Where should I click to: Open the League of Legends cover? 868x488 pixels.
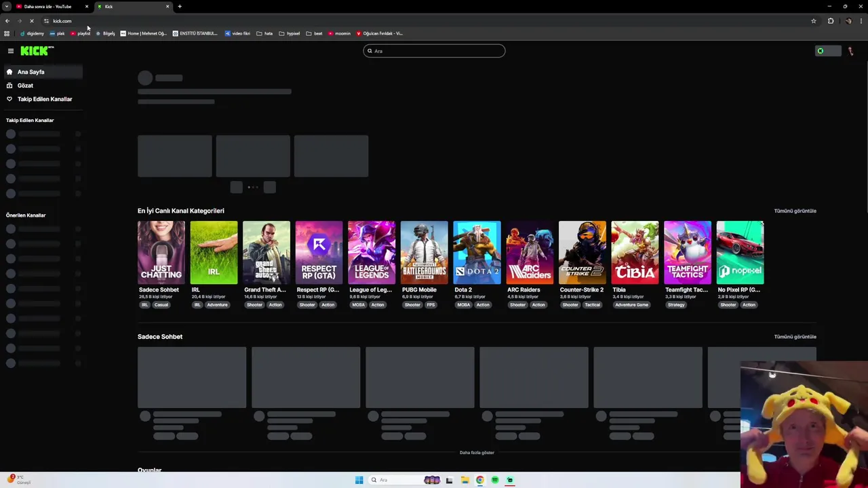tap(372, 252)
